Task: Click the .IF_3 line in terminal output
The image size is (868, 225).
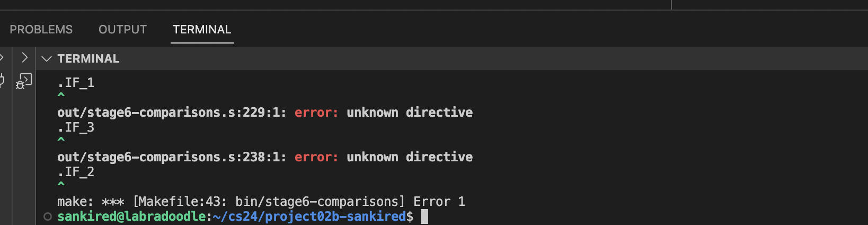Action: coord(76,127)
